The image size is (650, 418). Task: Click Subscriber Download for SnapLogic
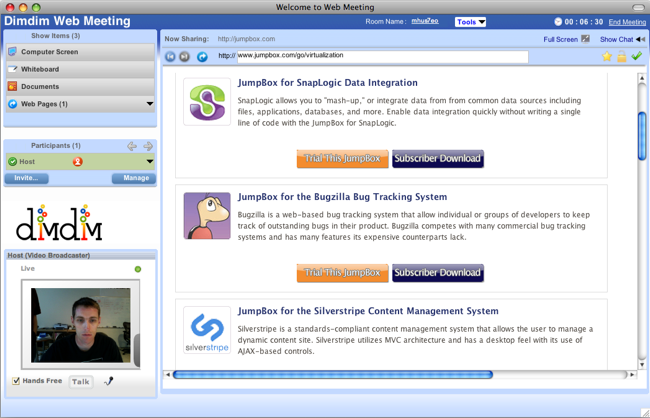(x=438, y=159)
